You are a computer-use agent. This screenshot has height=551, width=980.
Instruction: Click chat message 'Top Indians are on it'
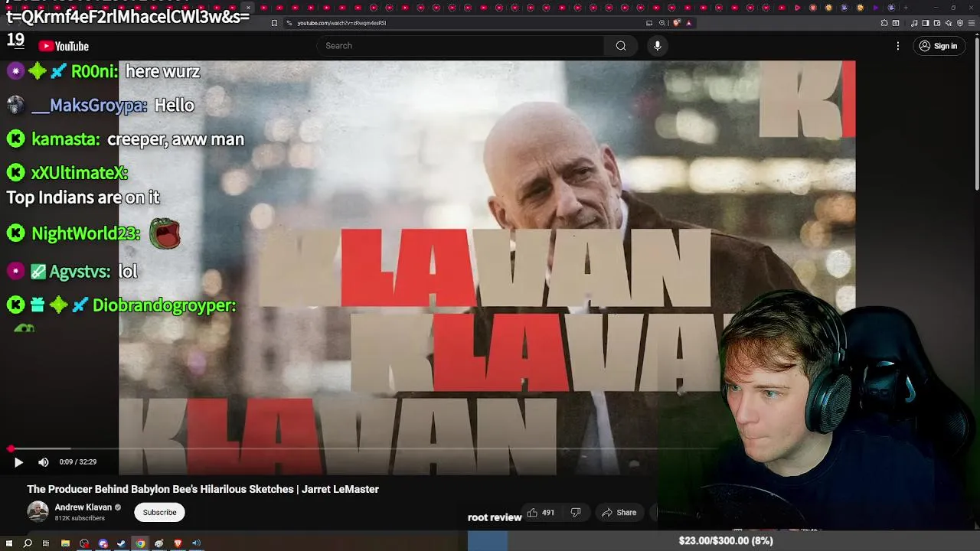click(83, 197)
